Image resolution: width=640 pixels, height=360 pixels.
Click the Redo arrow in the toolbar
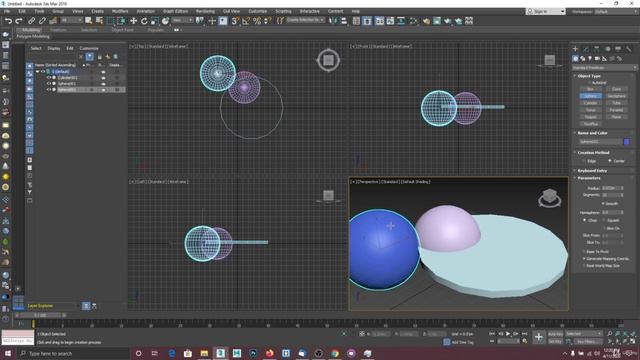point(19,21)
